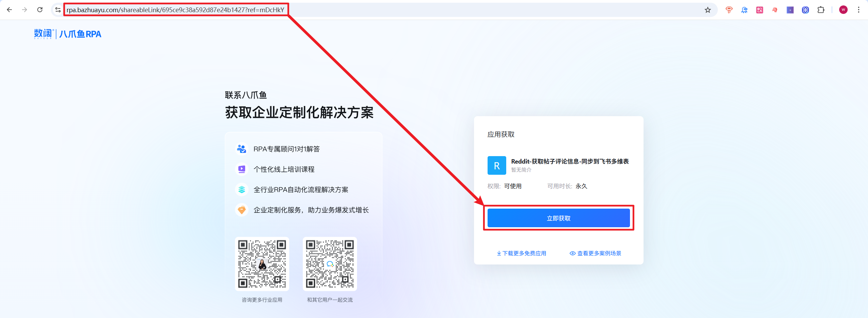Click the Reddit-获取帖子评论信息 app title

(570, 161)
